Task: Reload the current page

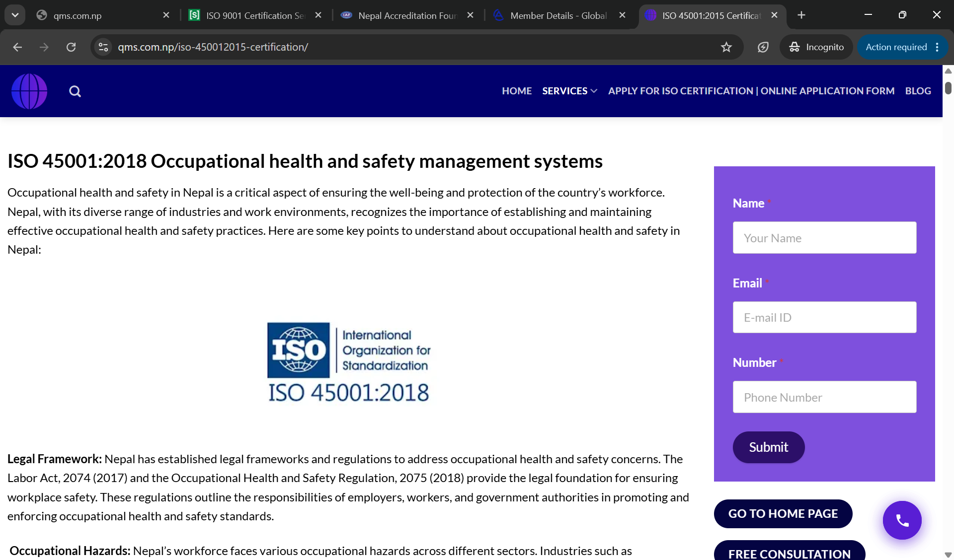Action: (71, 47)
